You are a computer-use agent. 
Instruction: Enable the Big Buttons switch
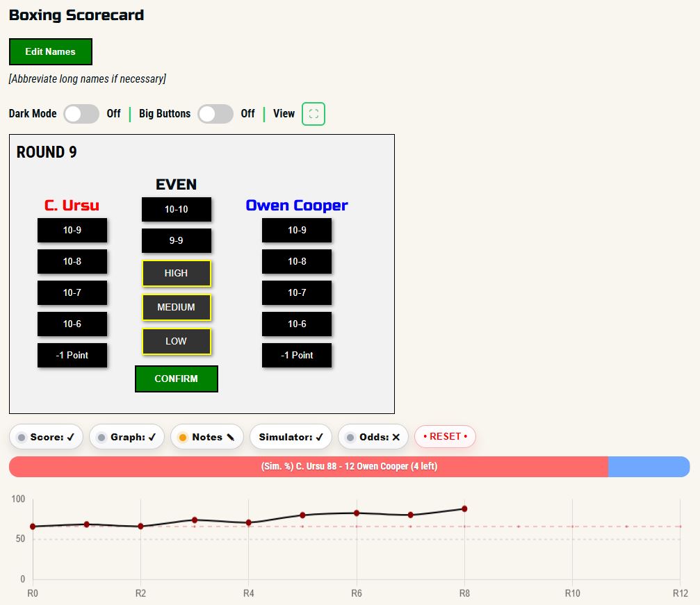(215, 114)
